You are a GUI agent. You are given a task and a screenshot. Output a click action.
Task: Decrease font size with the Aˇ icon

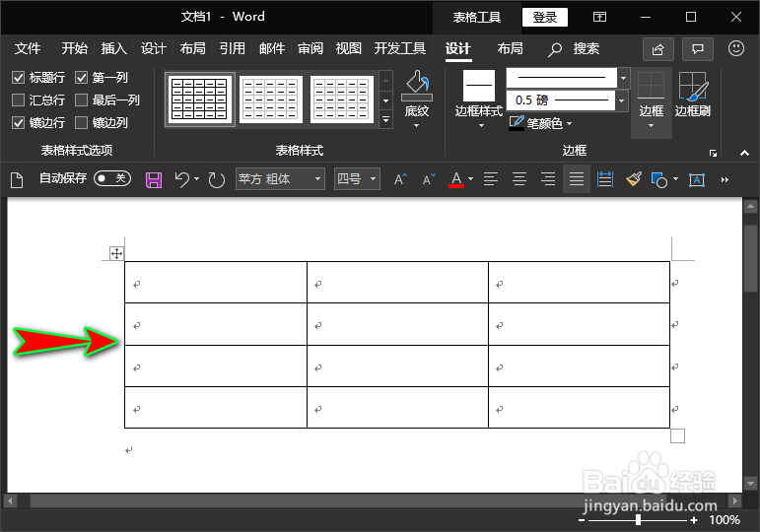click(x=429, y=179)
